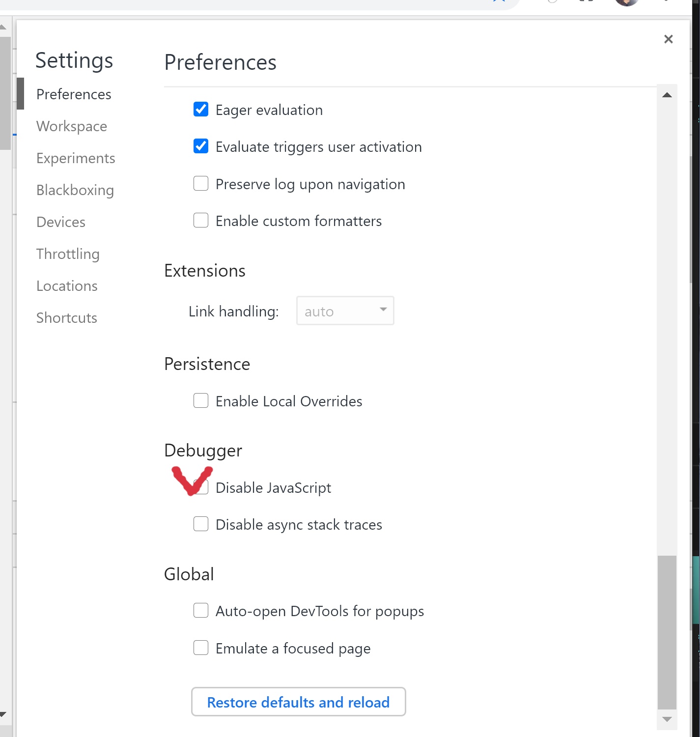Open the Link handling dropdown
Image resolution: width=700 pixels, height=737 pixels.
pyautogui.click(x=345, y=311)
